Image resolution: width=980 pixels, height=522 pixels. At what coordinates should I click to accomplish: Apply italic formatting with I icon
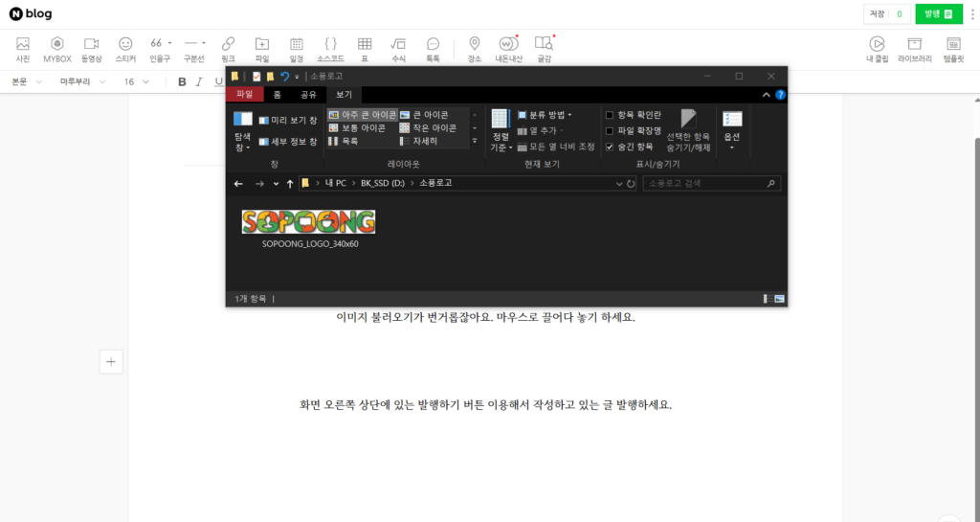pos(199,82)
